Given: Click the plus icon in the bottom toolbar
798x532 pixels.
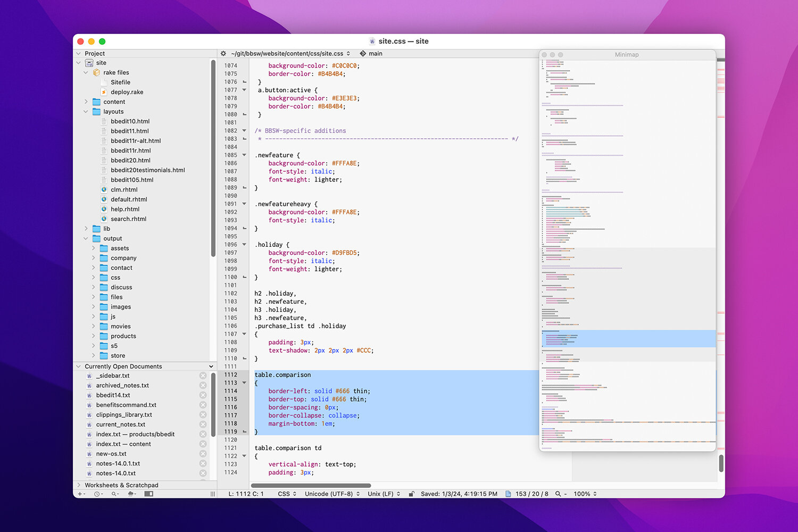Looking at the screenshot, I should pyautogui.click(x=80, y=493).
